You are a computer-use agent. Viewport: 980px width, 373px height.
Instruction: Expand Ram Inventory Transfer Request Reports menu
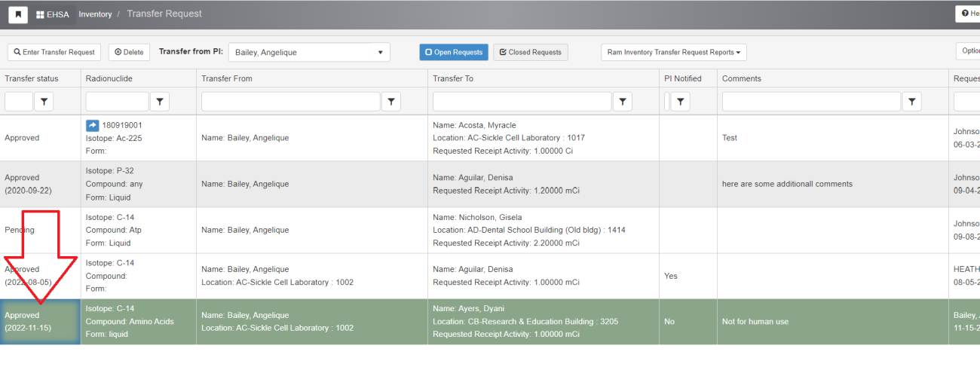tap(673, 52)
